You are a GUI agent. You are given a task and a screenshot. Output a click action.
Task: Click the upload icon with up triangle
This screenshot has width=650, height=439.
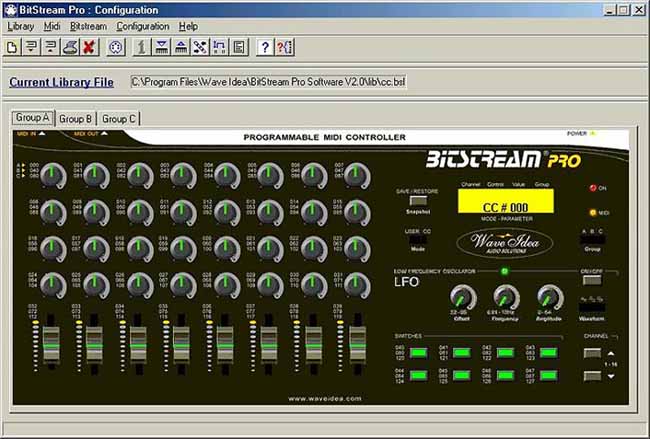point(181,47)
